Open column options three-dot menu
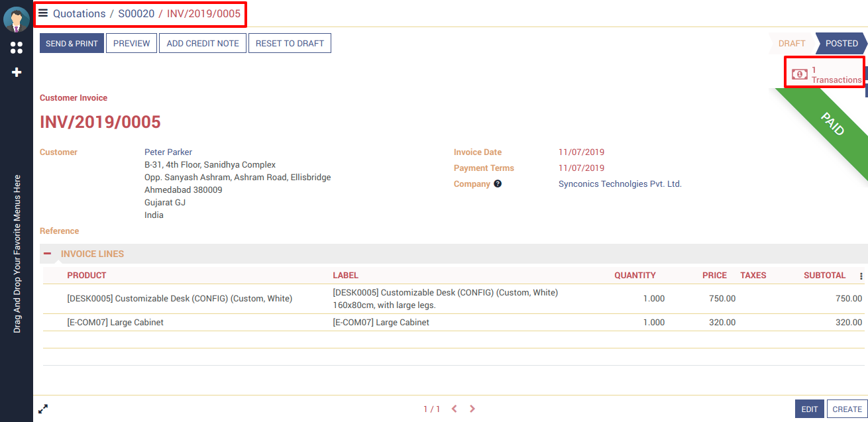Viewport: 868px width, 422px height. coord(861,276)
